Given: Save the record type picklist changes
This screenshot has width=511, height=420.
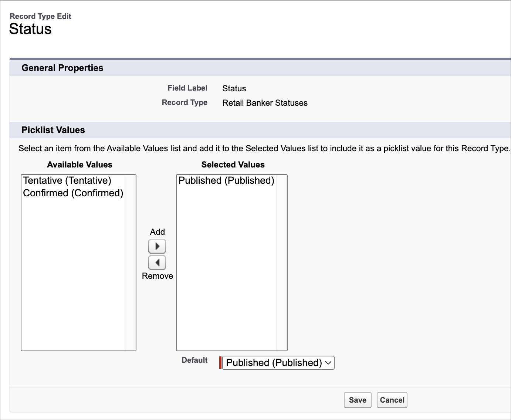Looking at the screenshot, I should pos(358,400).
